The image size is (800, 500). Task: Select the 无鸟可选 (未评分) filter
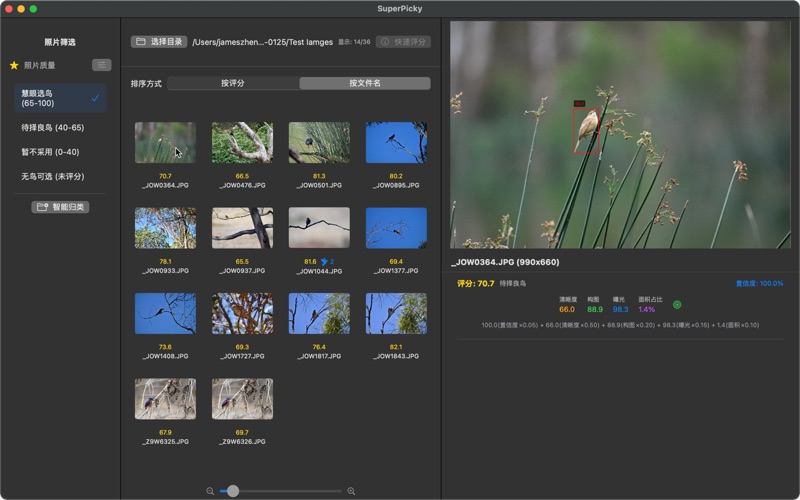pyautogui.click(x=53, y=176)
